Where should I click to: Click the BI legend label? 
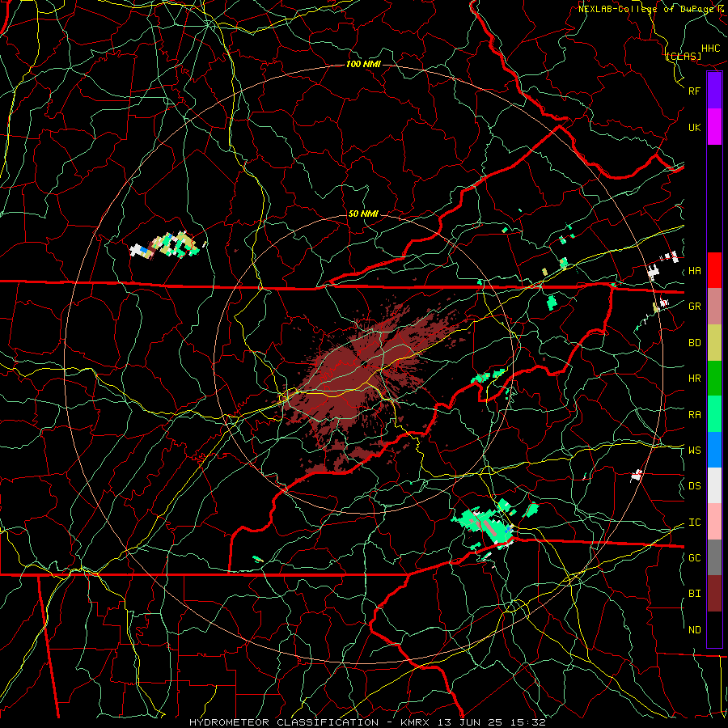(694, 594)
